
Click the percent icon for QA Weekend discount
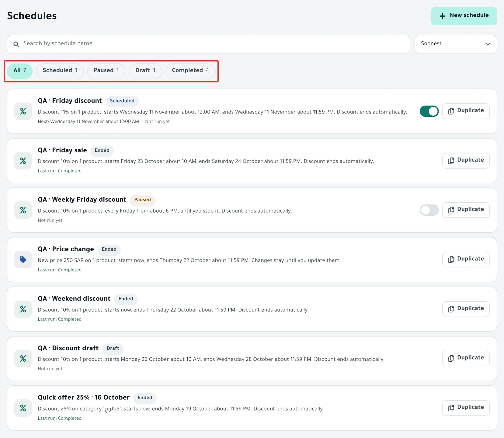(x=23, y=309)
